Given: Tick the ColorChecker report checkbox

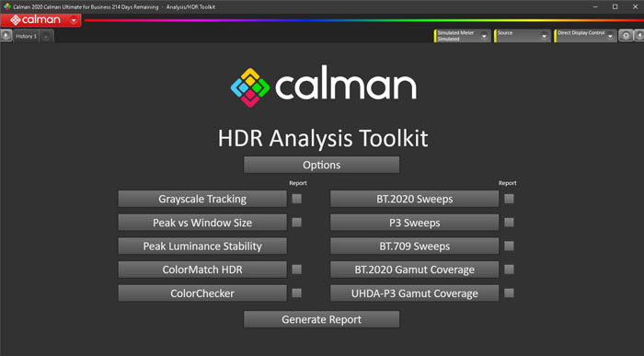Looking at the screenshot, I should pyautogui.click(x=296, y=293).
